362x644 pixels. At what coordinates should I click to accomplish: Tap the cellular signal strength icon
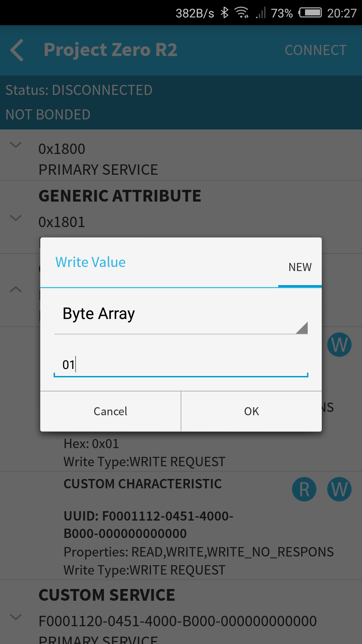click(x=261, y=13)
